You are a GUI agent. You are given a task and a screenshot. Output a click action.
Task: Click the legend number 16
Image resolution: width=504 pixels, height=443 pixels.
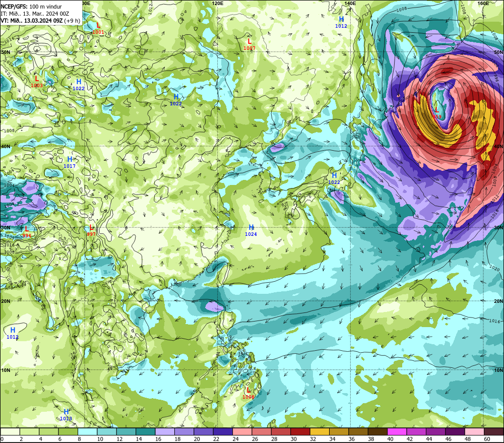tap(158, 439)
